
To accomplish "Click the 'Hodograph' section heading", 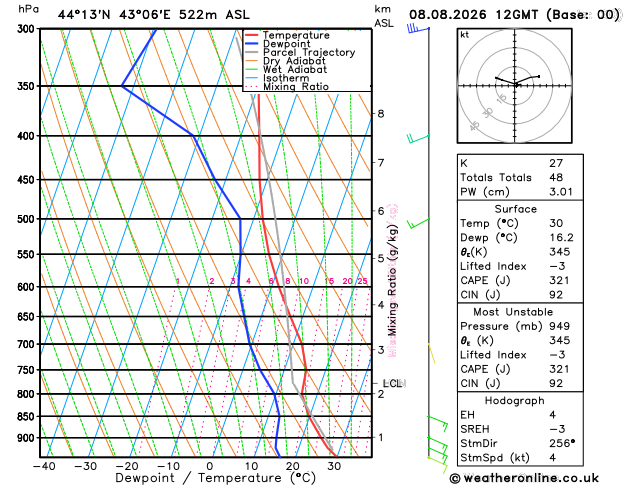I will point(515,401).
